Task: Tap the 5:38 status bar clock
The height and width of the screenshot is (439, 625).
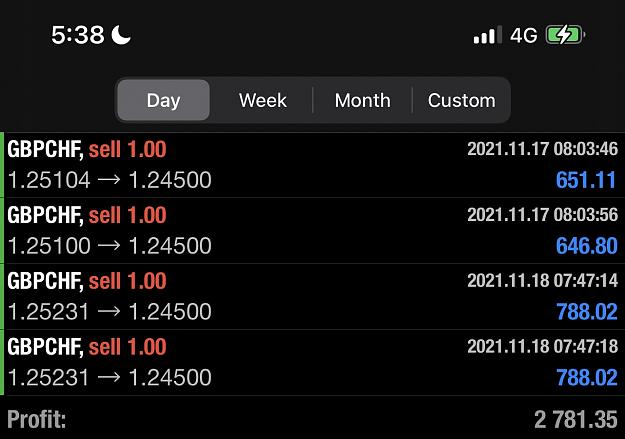Action: (x=78, y=35)
